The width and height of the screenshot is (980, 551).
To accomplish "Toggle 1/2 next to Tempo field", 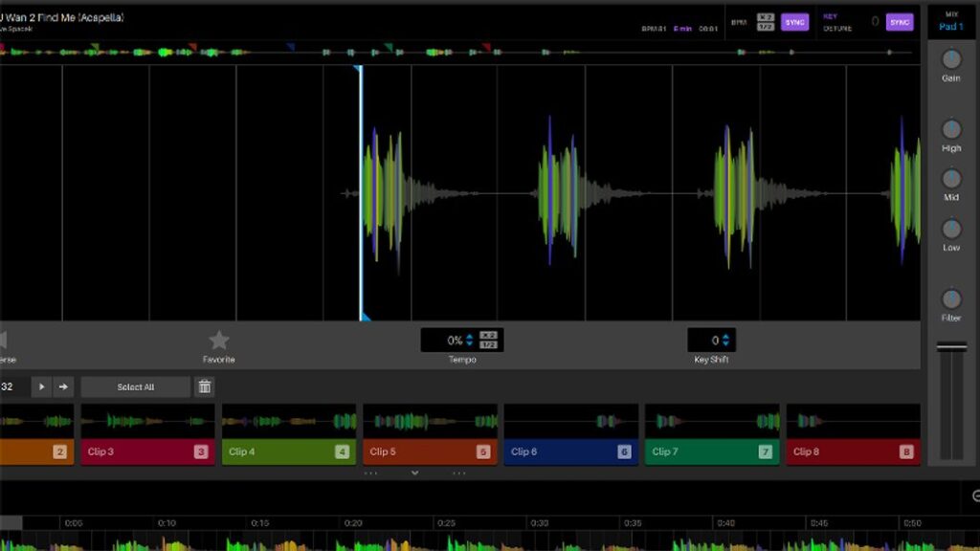I will [489, 344].
